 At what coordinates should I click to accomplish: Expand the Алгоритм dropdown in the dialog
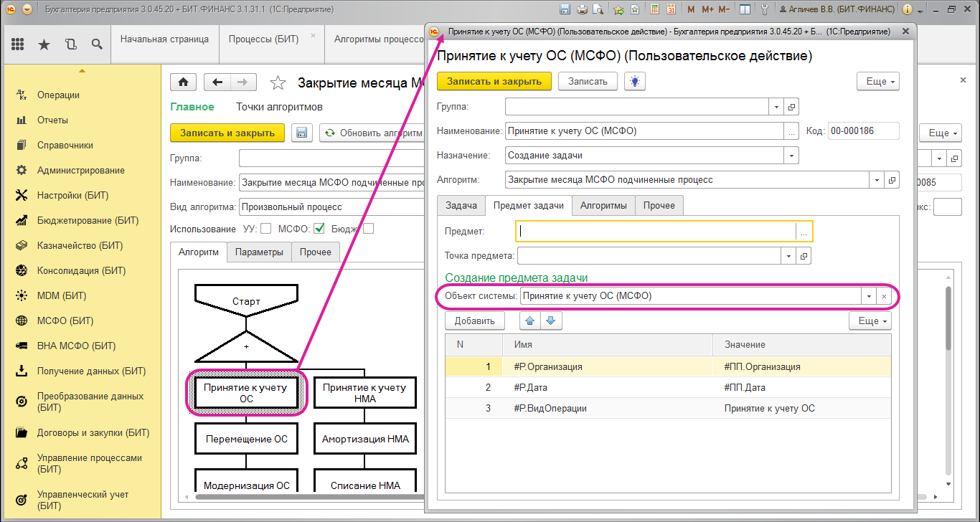tap(877, 180)
